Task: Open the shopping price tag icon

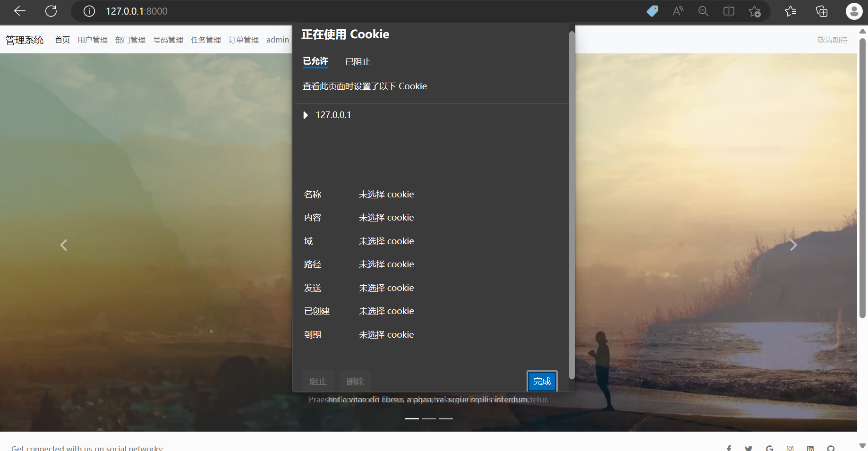Action: pos(653,11)
